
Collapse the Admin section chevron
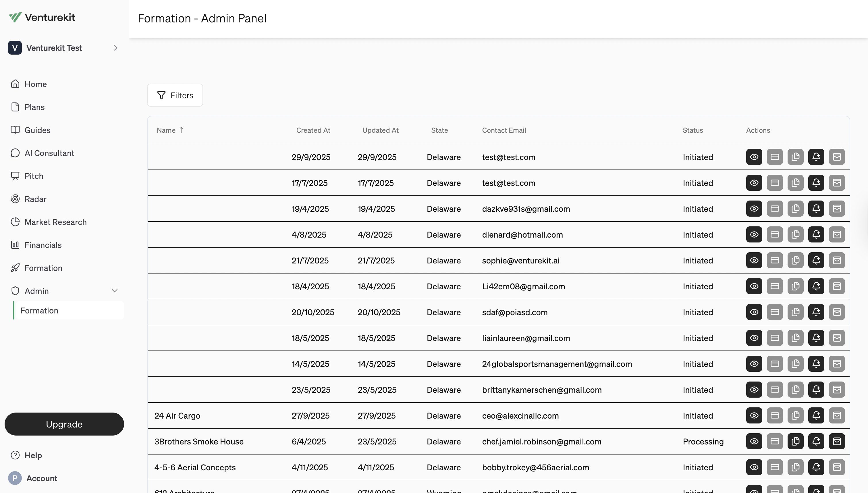115,291
